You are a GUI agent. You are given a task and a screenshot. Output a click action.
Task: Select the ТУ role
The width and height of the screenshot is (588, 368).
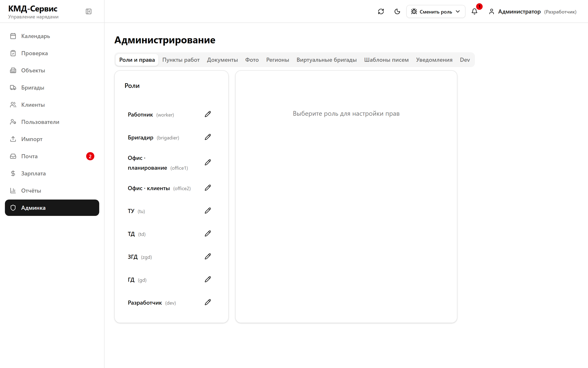point(136,211)
